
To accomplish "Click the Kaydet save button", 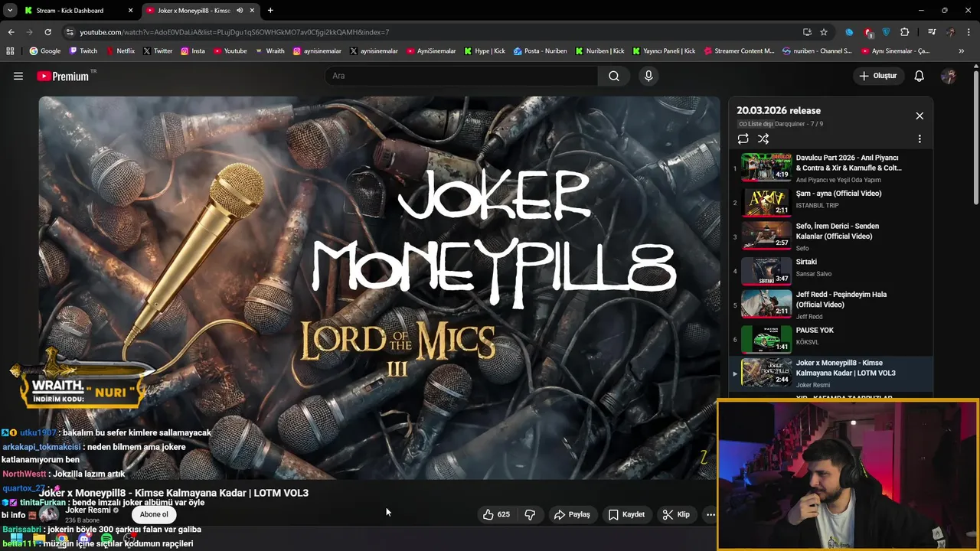I will point(626,514).
